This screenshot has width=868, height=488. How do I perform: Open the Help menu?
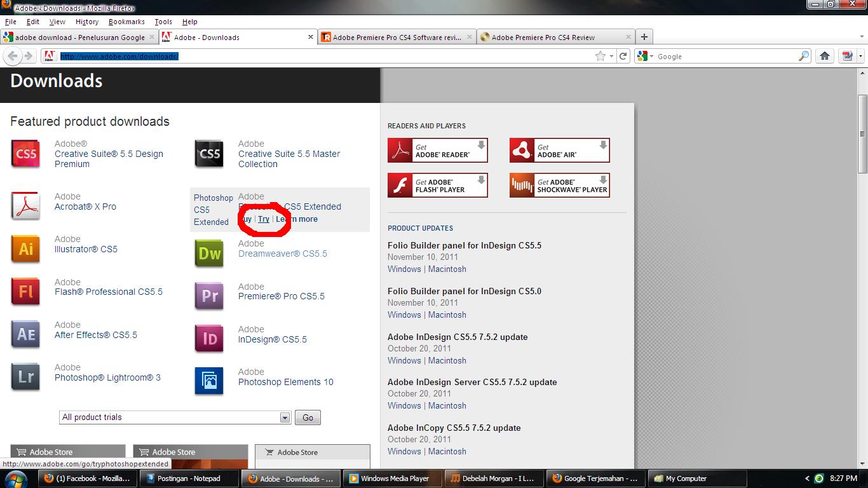tap(189, 22)
